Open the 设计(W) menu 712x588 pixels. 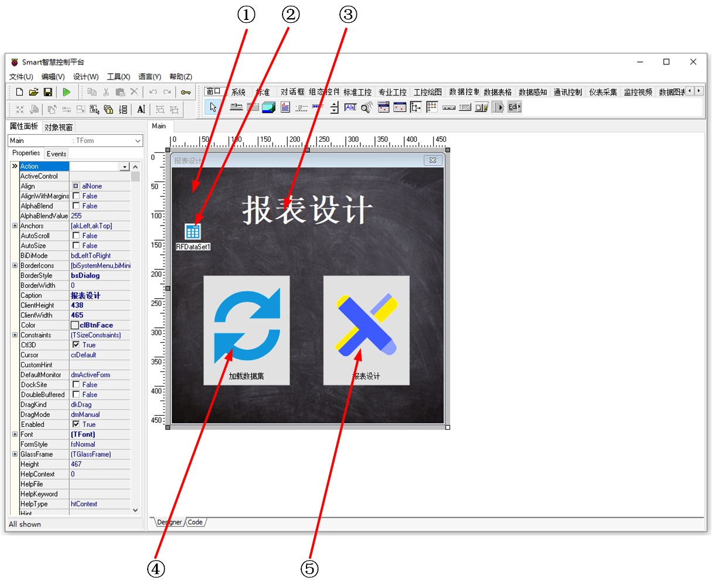[86, 77]
